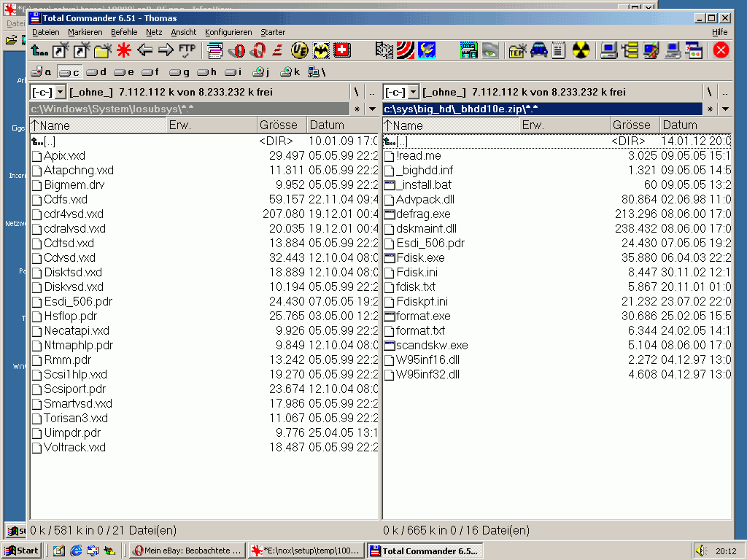This screenshot has width=747, height=560.
Task: Launch Internet Explorer from quick launch
Action: pos(76,551)
